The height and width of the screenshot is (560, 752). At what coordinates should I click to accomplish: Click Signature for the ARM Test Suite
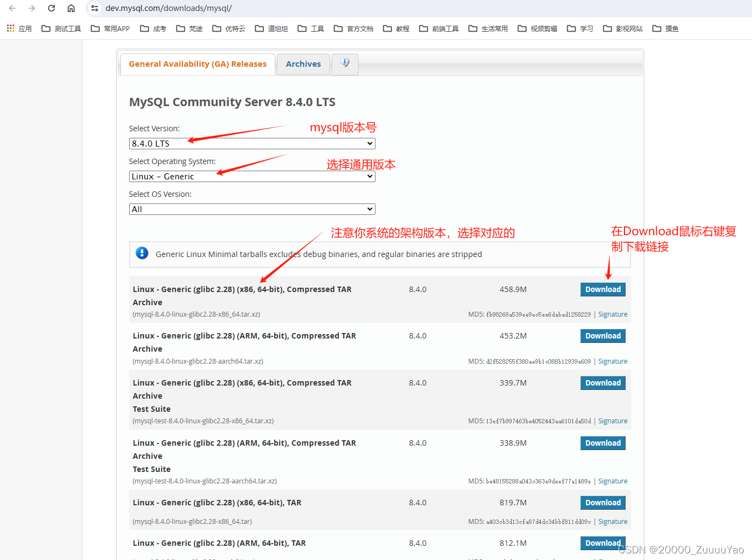612,481
